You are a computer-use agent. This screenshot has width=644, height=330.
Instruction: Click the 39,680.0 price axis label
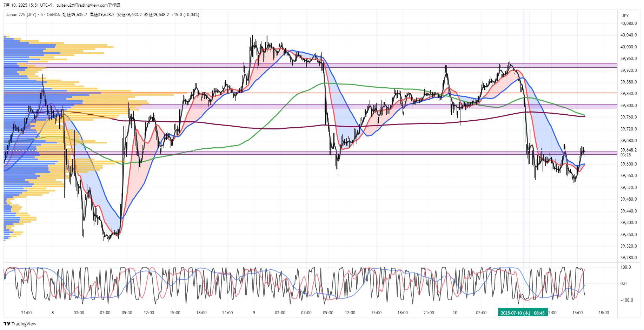tap(629, 141)
